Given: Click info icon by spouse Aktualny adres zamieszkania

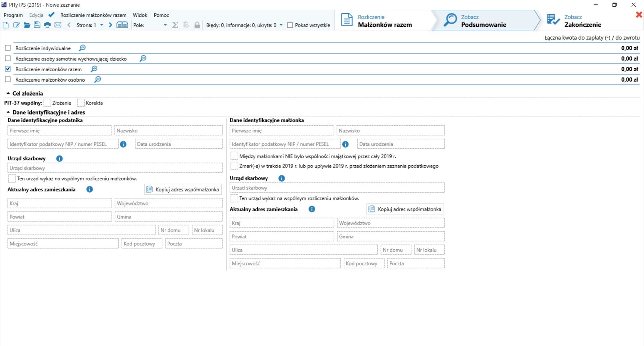Looking at the screenshot, I should [x=312, y=209].
